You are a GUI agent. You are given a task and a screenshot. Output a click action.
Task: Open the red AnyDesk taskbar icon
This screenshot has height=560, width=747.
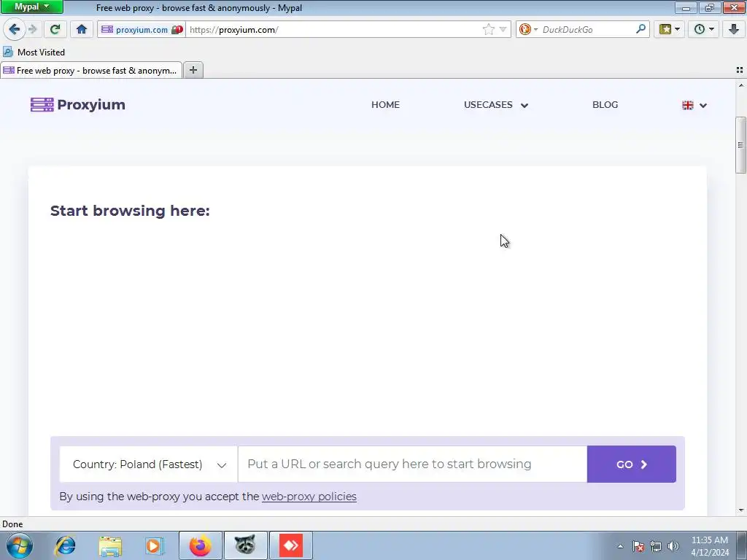click(290, 545)
